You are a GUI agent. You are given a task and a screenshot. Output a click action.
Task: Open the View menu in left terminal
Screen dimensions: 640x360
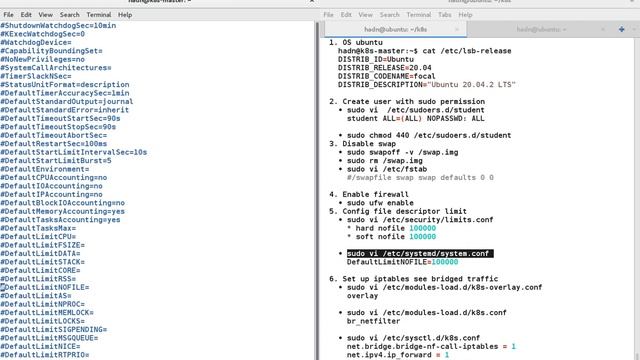tap(45, 15)
